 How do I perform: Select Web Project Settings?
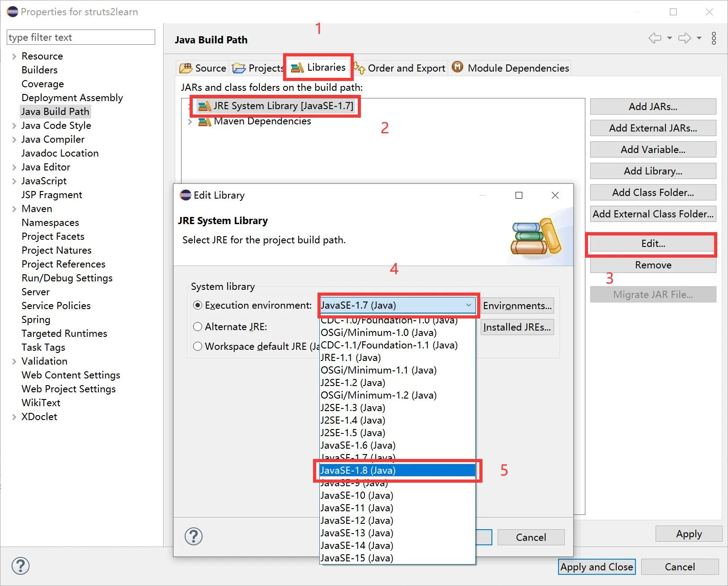68,389
